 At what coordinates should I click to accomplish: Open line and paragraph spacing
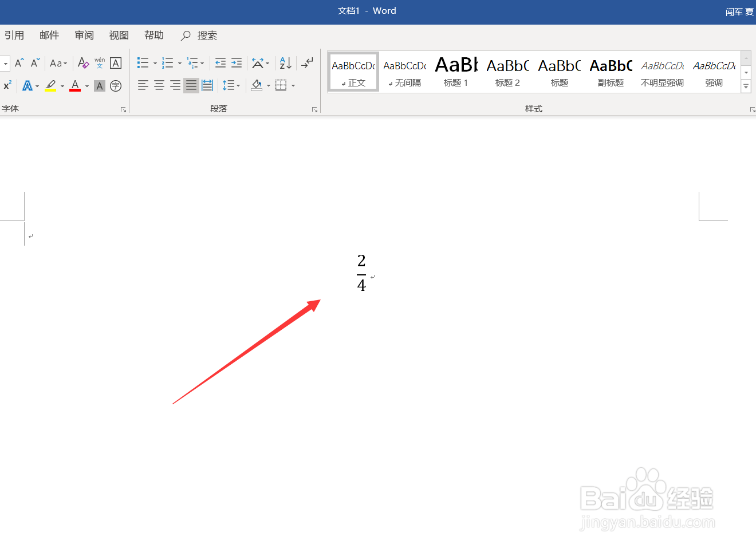coord(231,85)
